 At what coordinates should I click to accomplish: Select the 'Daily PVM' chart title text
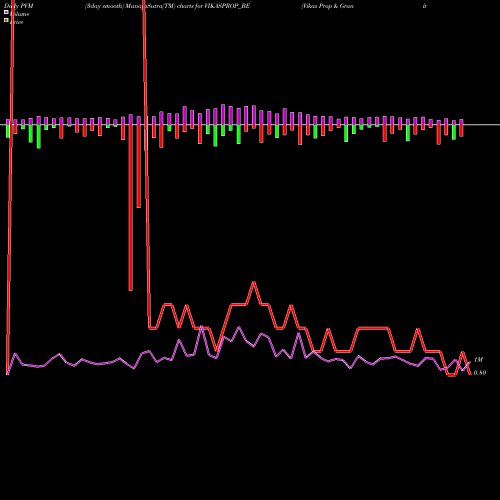coord(19,6)
